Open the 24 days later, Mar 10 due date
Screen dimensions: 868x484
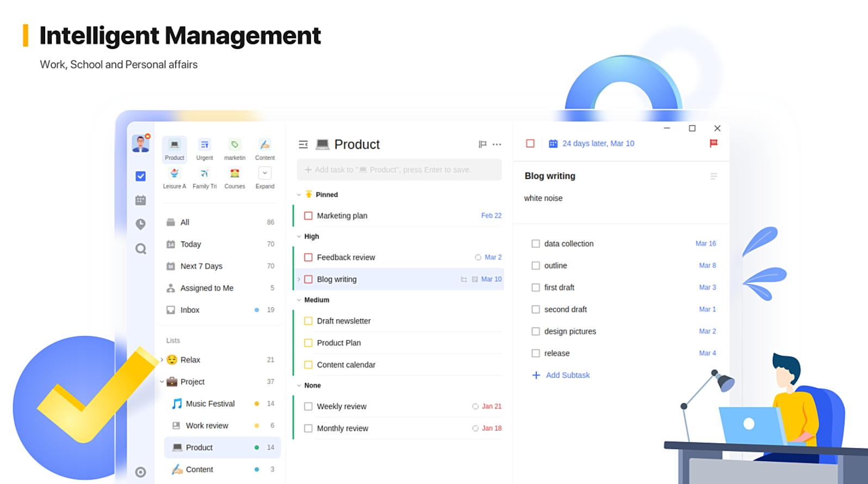pos(598,144)
